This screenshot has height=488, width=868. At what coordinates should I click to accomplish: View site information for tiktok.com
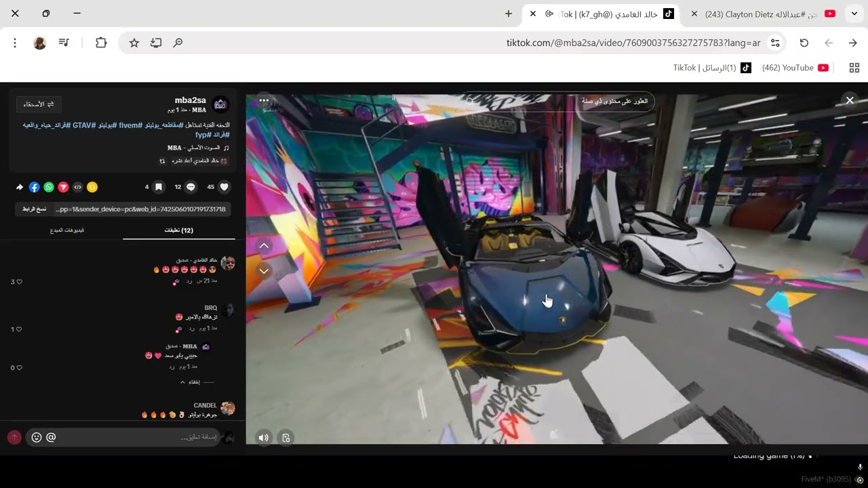(775, 43)
